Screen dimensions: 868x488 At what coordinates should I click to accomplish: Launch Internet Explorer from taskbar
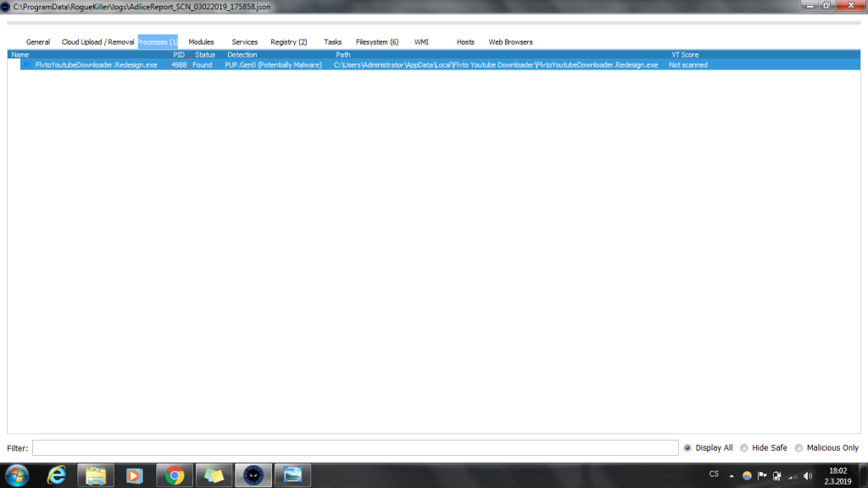pyautogui.click(x=57, y=475)
